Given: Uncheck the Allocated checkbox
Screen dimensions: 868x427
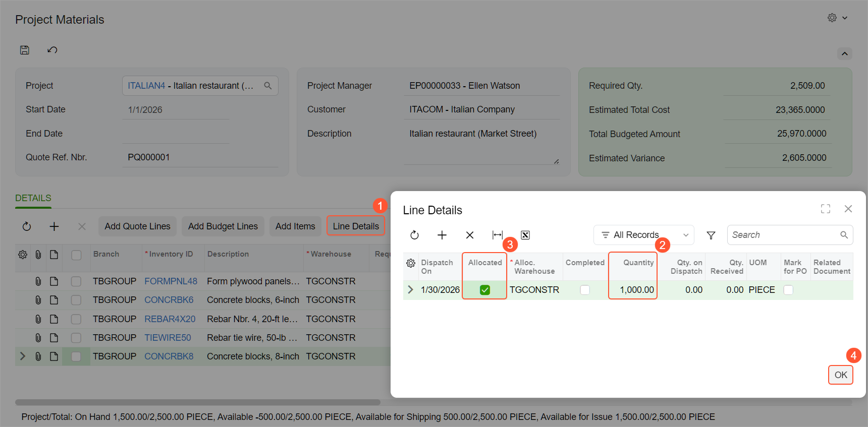Looking at the screenshot, I should click(x=485, y=290).
